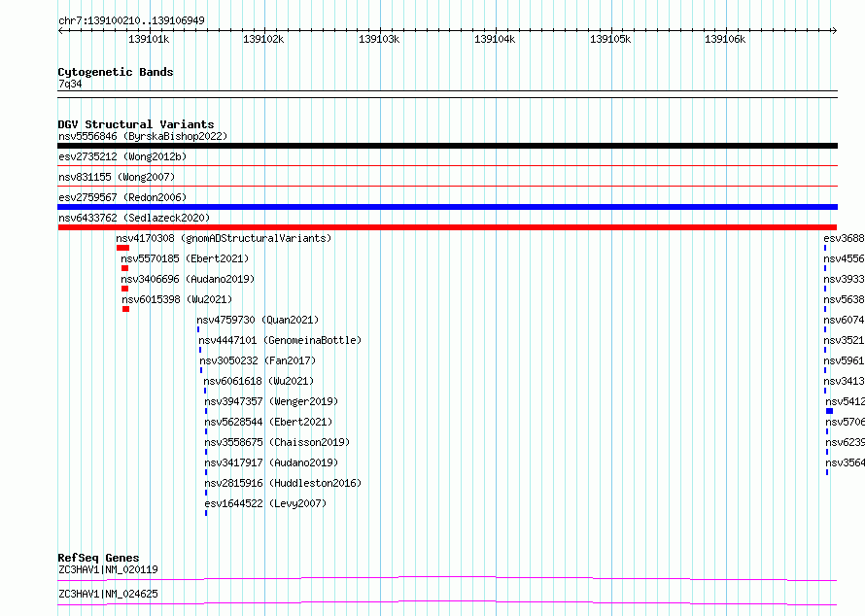Click the 139103k ruler mark label

click(x=379, y=39)
